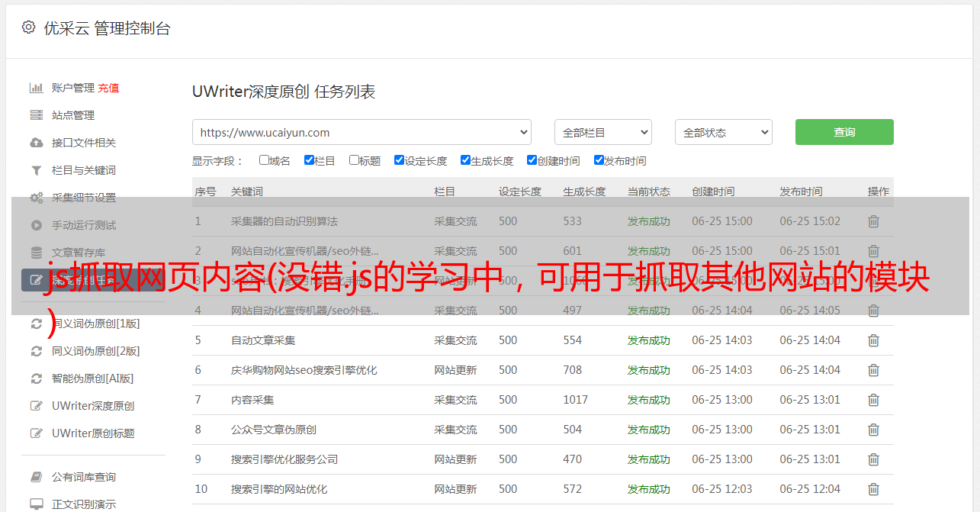
Task: Click the UWriter深度原创 edit icon
Action: click(36, 406)
